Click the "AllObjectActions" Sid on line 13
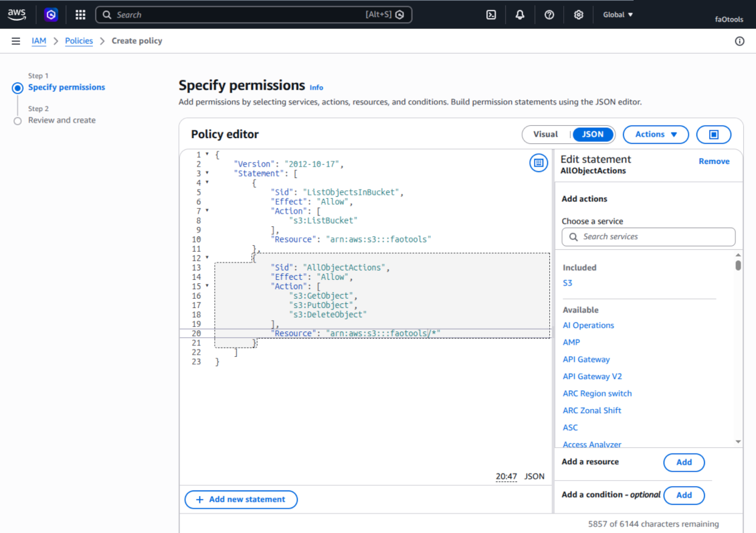756x533 pixels. (345, 267)
